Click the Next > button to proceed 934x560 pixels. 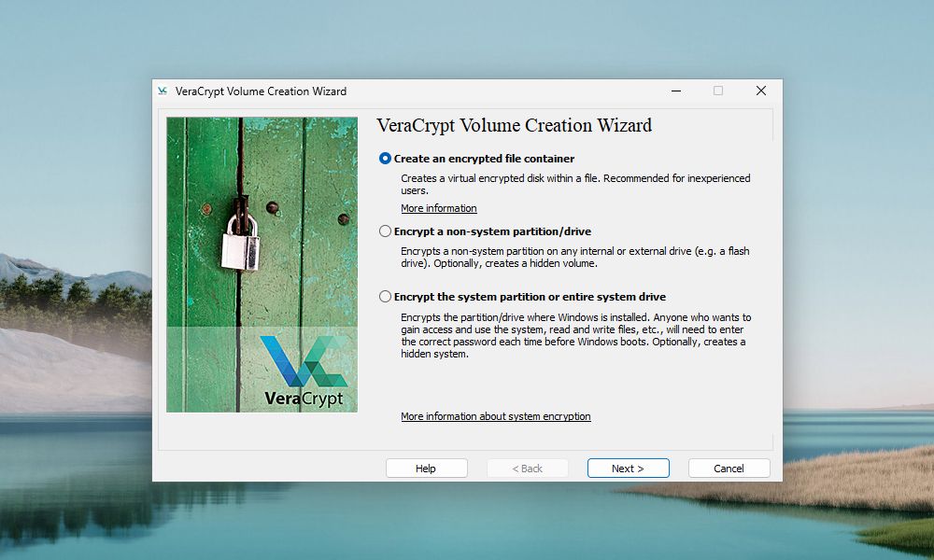628,468
